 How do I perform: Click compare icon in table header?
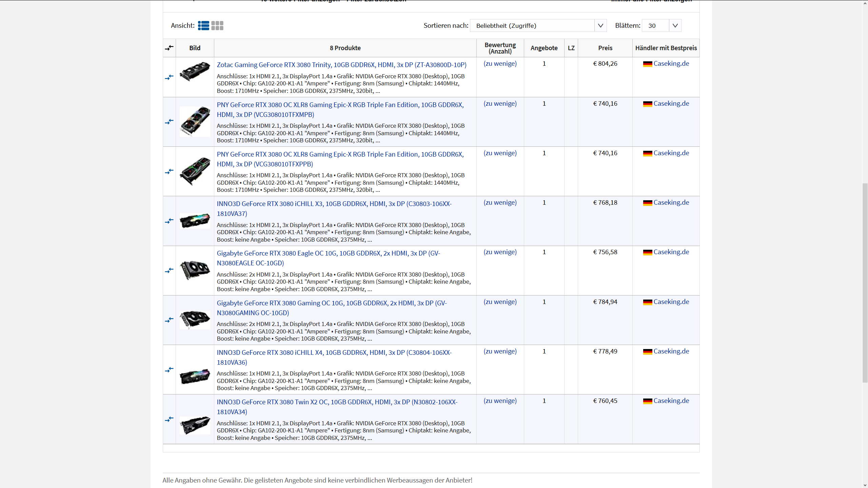coord(169,48)
